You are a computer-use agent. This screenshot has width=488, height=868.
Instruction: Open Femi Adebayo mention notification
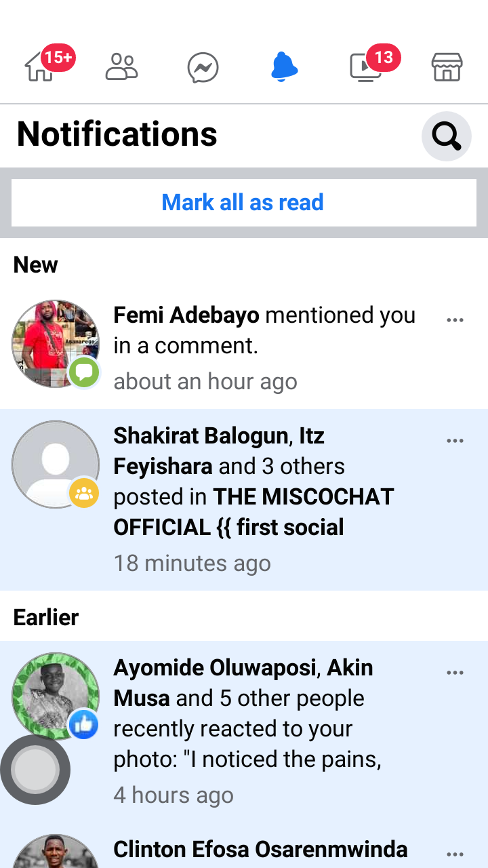pyautogui.click(x=264, y=346)
